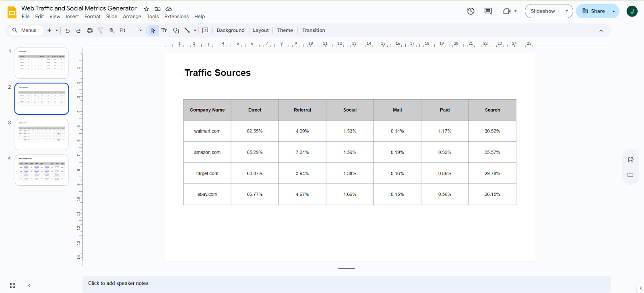
Task: Select slide 4 thumbnail
Action: tap(42, 170)
